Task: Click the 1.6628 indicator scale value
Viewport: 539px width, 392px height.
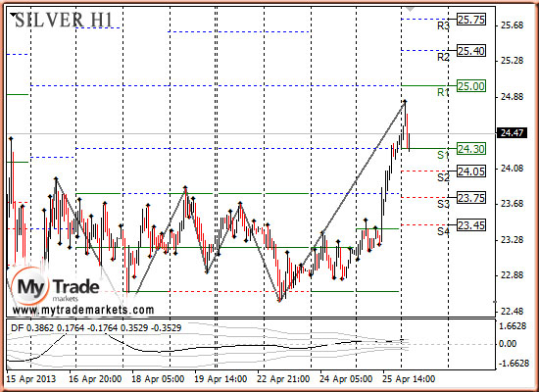Action: [x=513, y=326]
